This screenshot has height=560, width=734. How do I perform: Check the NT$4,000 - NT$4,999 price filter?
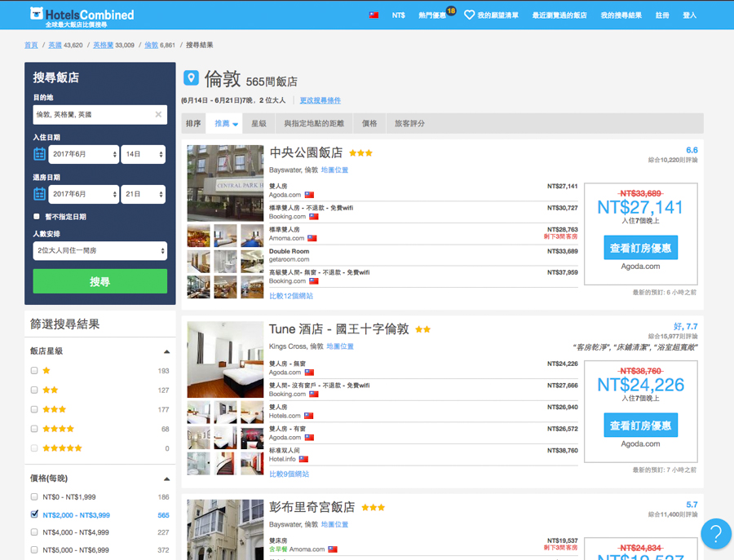click(34, 532)
